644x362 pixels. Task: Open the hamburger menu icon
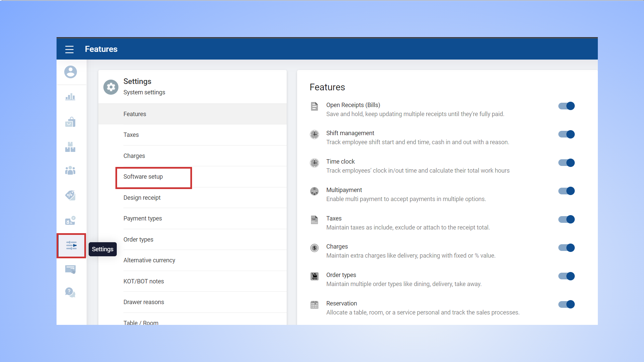pyautogui.click(x=69, y=49)
